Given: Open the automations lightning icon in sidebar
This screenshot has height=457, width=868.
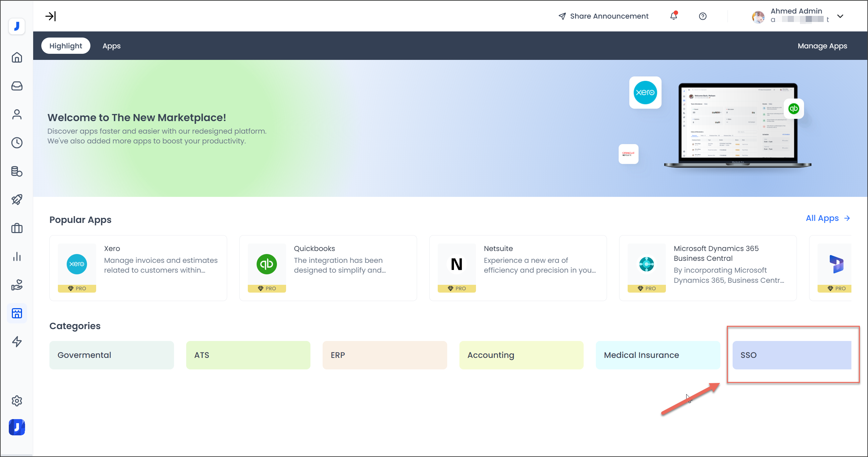Looking at the screenshot, I should pos(17,342).
